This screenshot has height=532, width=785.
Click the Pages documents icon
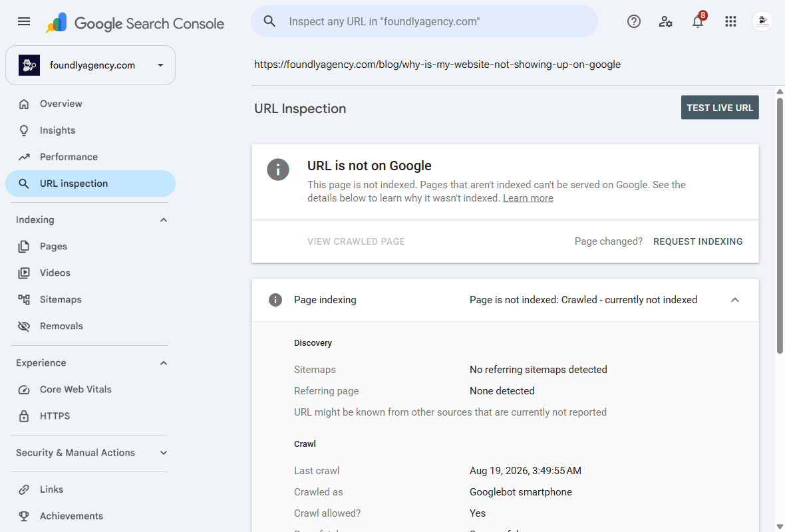pyautogui.click(x=23, y=247)
